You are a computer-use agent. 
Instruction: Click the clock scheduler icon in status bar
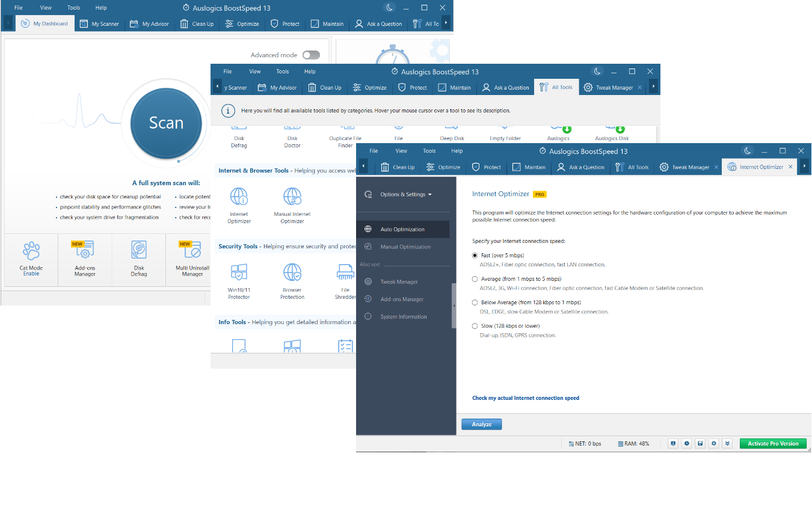686,444
